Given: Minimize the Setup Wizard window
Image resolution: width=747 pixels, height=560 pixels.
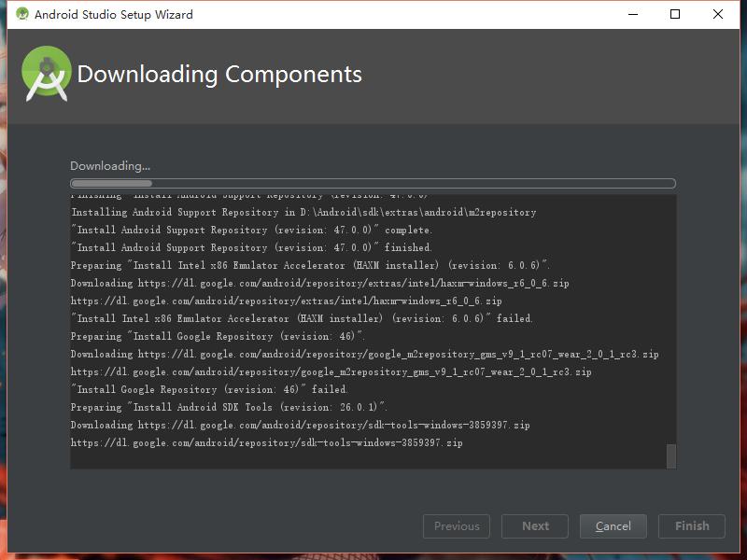Looking at the screenshot, I should tap(633, 14).
